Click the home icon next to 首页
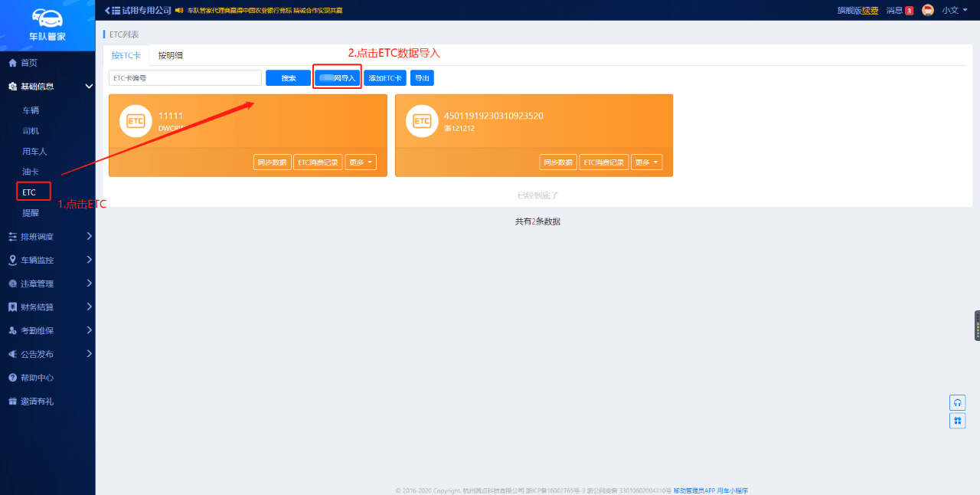 tap(12, 63)
